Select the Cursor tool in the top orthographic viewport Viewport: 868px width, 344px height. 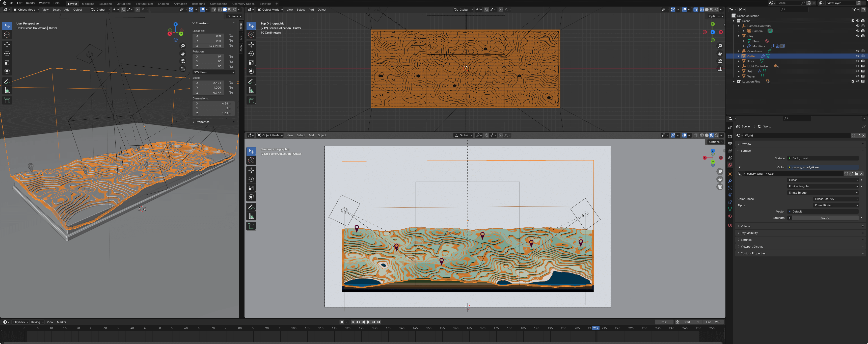(x=251, y=35)
